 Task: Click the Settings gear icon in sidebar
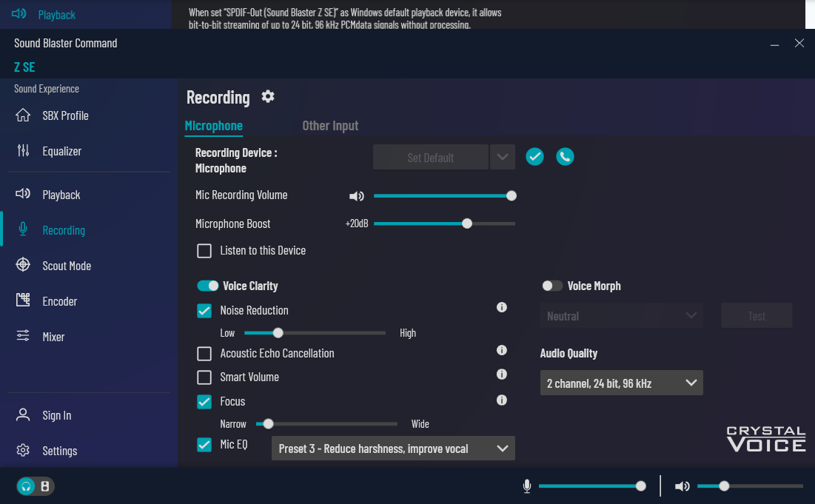[23, 450]
